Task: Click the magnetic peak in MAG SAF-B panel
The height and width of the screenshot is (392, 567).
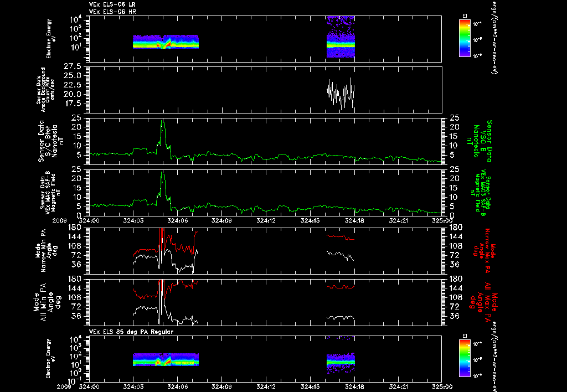Action: click(162, 173)
